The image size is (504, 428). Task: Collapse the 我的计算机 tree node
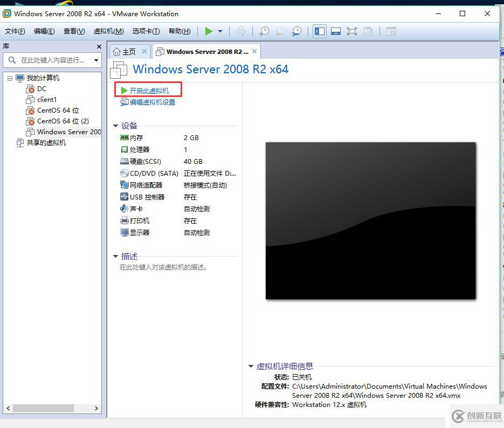click(10, 78)
